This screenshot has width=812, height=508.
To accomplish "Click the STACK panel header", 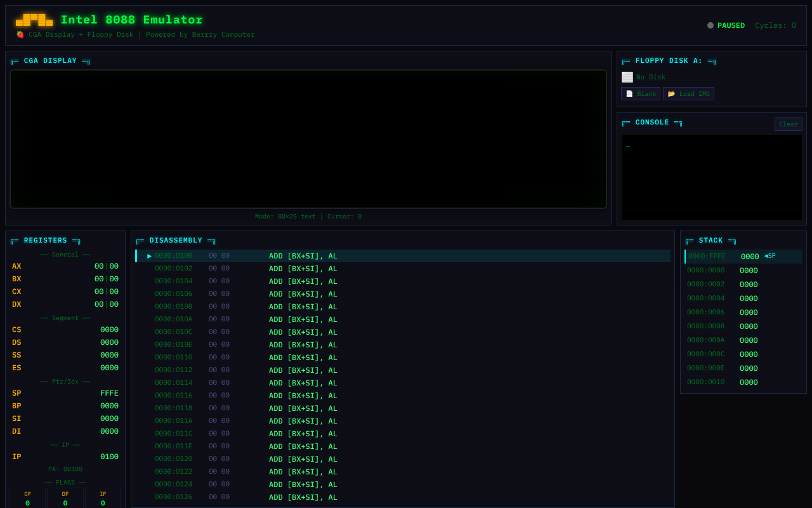I will [710, 241].
